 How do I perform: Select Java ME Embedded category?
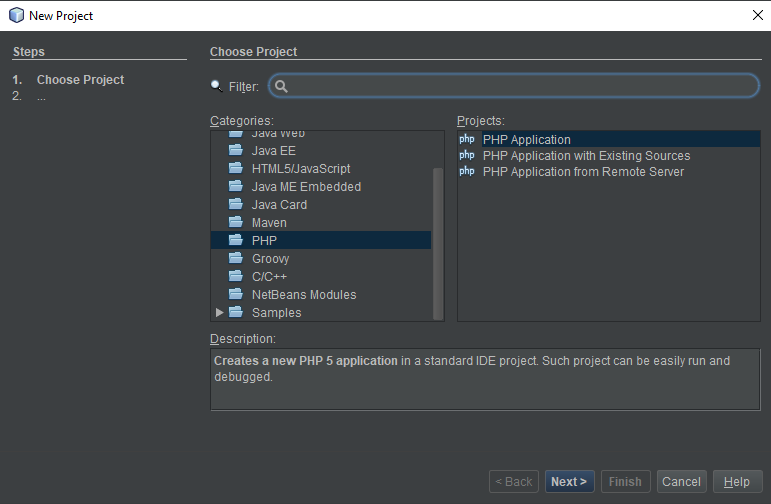click(x=306, y=187)
